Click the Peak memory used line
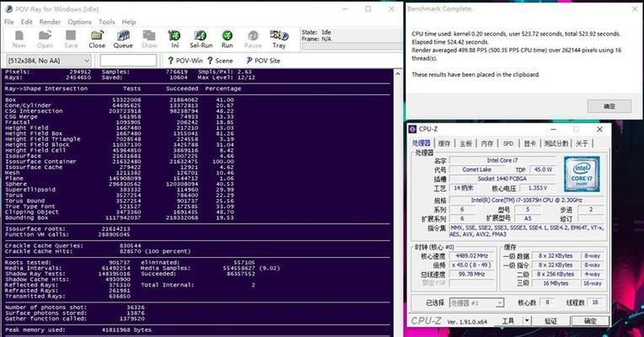Viewport: 644px width, 337px height. 78,330
